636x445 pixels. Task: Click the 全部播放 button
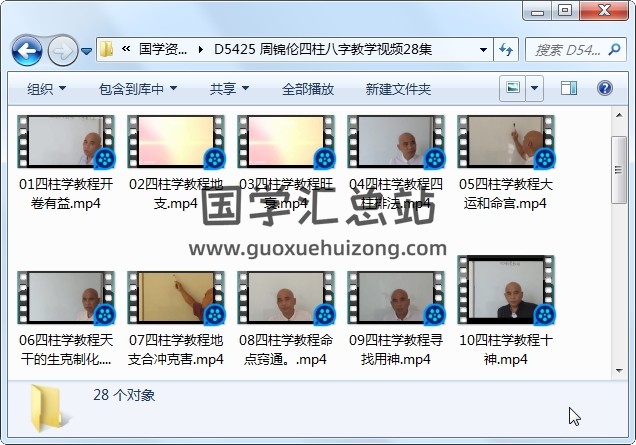(308, 89)
